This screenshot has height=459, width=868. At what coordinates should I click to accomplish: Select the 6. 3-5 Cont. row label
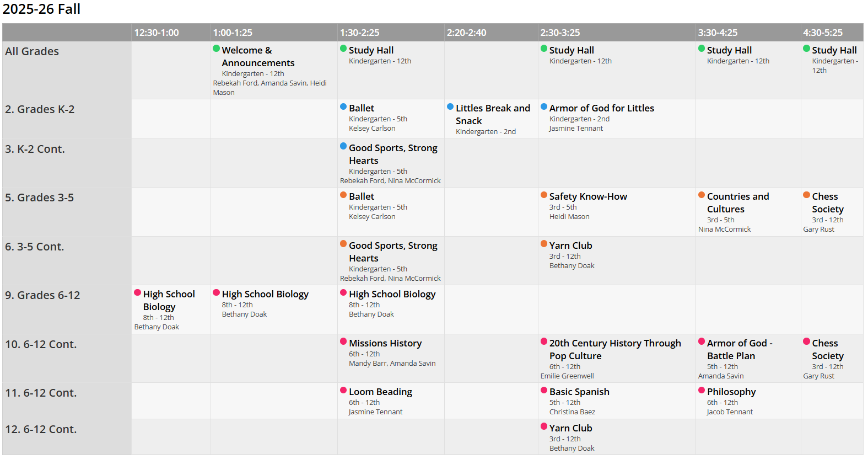34,247
